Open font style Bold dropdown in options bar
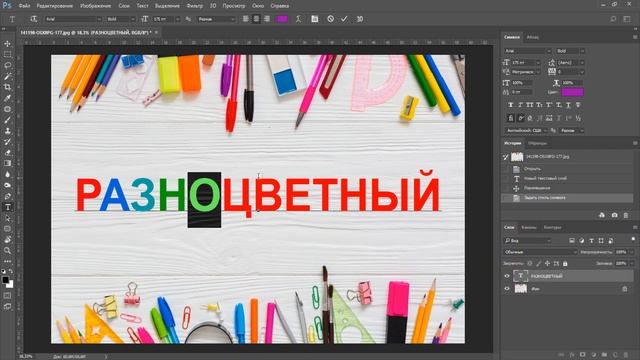 (x=120, y=19)
